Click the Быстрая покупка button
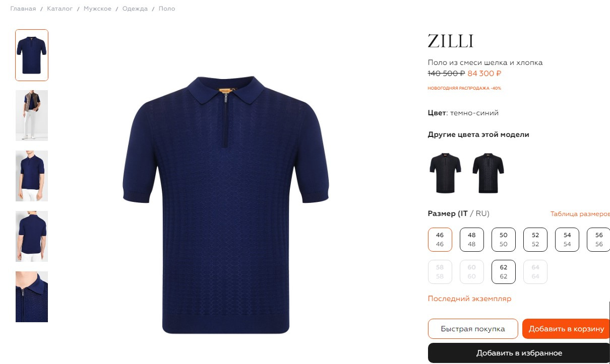 coord(473,329)
